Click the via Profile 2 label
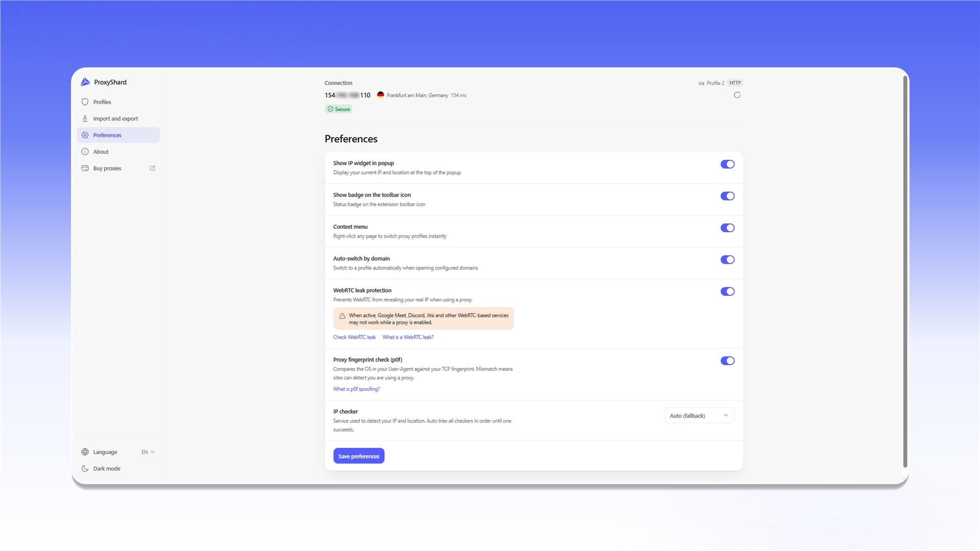This screenshot has width=980, height=551. [x=711, y=83]
